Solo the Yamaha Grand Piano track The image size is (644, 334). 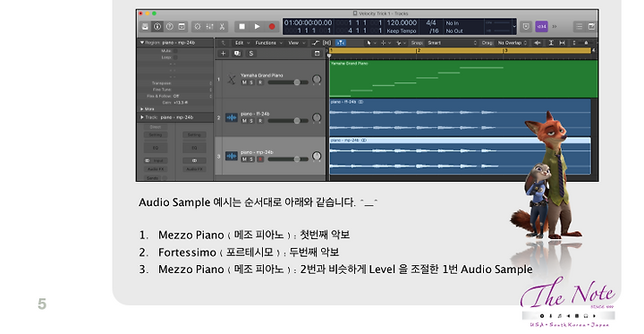pyautogui.click(x=251, y=82)
